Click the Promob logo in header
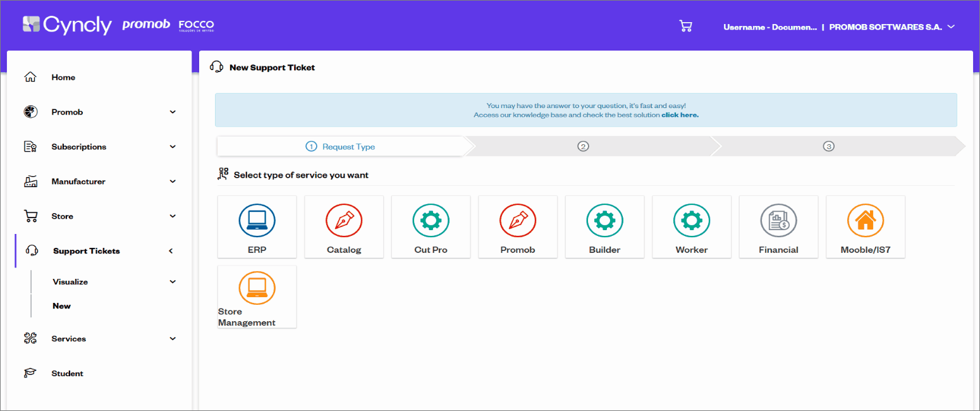The height and width of the screenshot is (411, 980). [146, 25]
